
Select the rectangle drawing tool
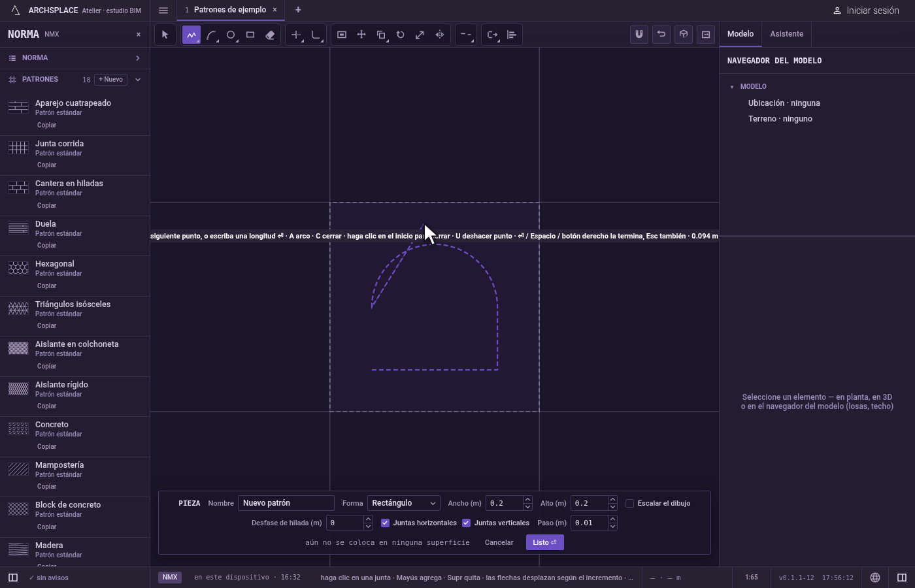coord(250,35)
